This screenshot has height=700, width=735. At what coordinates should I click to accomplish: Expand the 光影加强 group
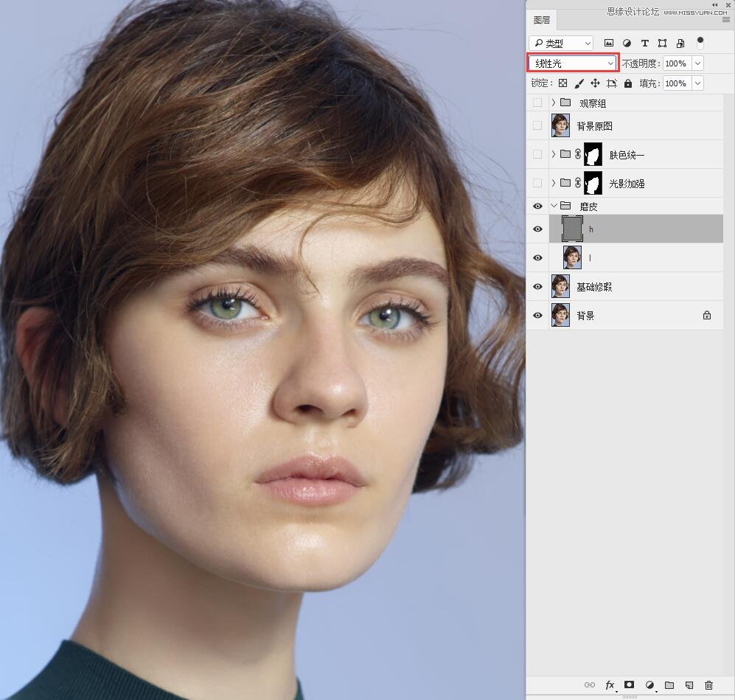554,183
